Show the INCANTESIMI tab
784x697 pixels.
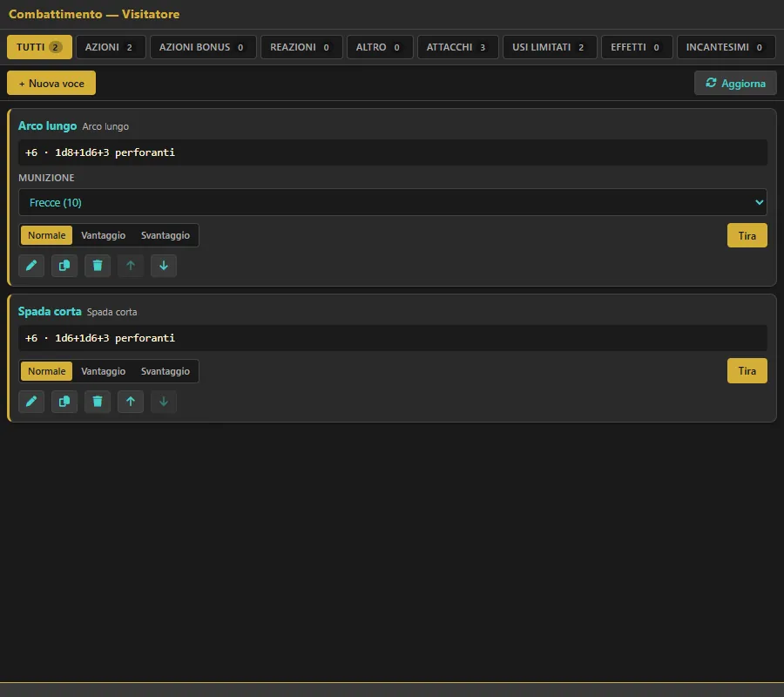726,47
